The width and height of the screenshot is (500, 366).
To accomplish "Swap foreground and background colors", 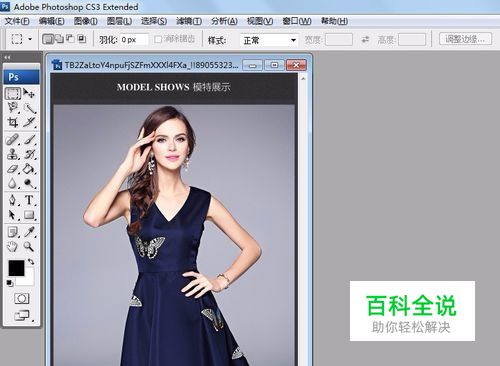I will pyautogui.click(x=31, y=261).
